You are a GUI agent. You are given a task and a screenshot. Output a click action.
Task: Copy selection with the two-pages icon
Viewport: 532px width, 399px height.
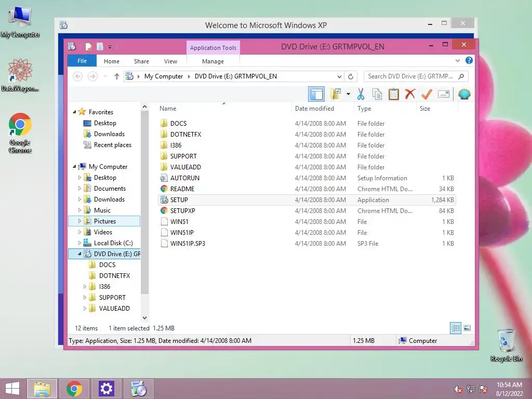point(377,94)
